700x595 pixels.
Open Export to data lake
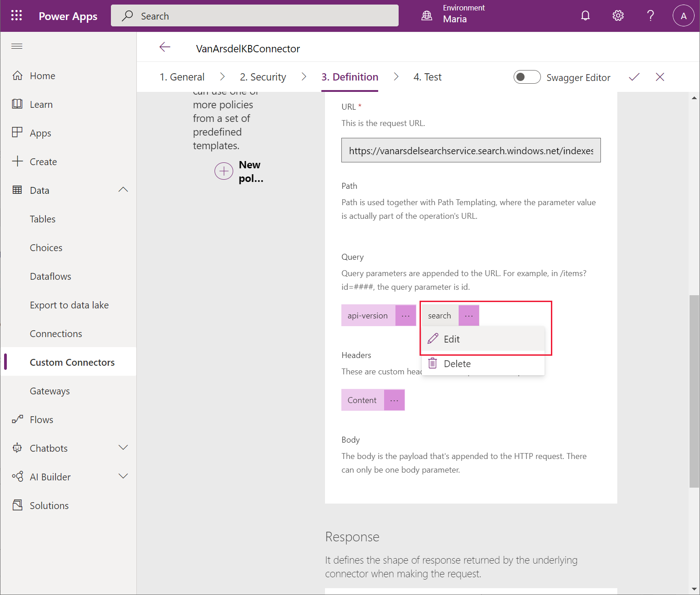(x=70, y=305)
